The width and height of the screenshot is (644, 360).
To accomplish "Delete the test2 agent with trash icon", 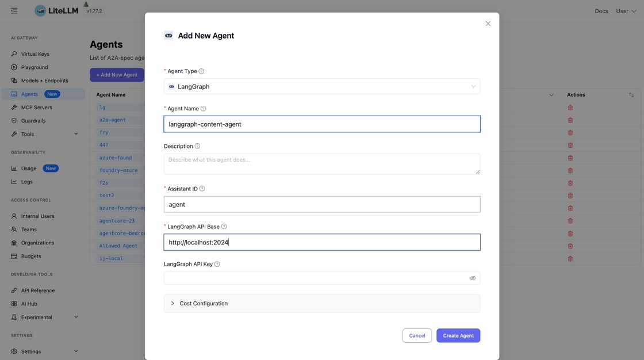I will 570,196.
